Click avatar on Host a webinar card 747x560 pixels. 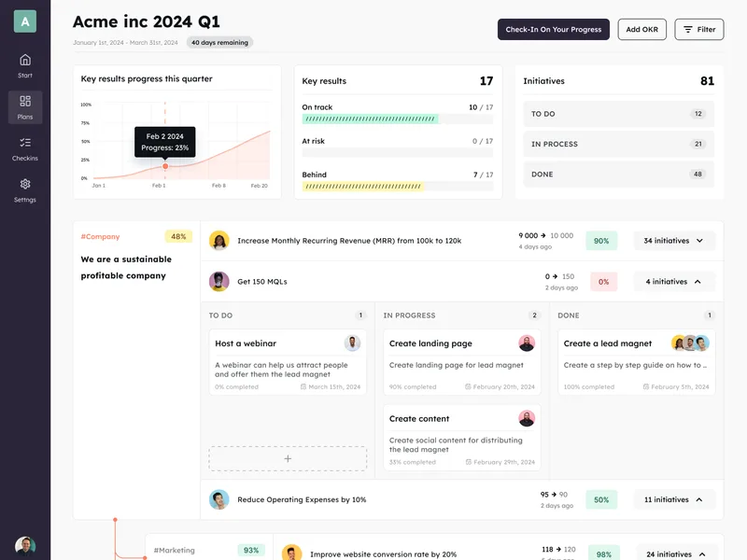coord(352,343)
